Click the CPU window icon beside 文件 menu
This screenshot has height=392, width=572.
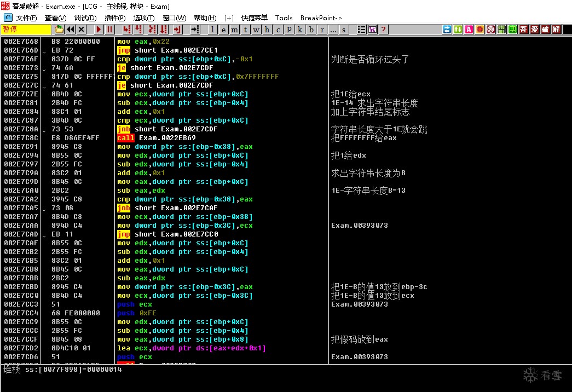point(8,18)
